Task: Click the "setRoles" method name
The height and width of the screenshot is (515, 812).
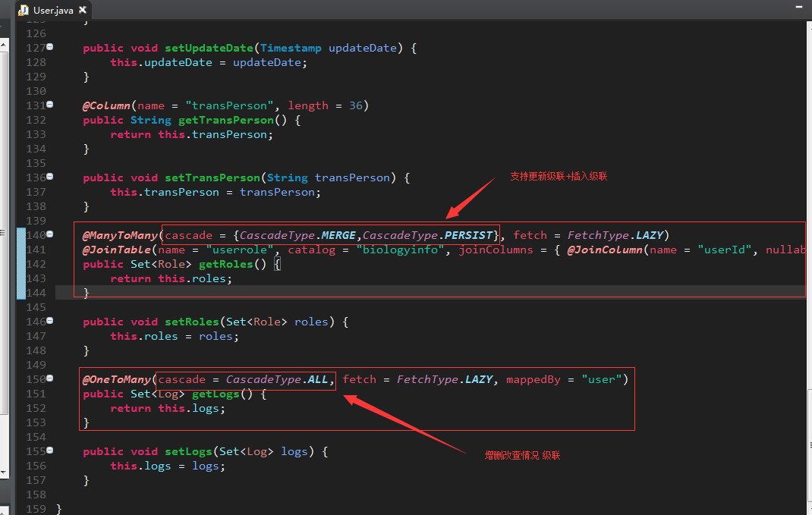Action: pos(191,322)
